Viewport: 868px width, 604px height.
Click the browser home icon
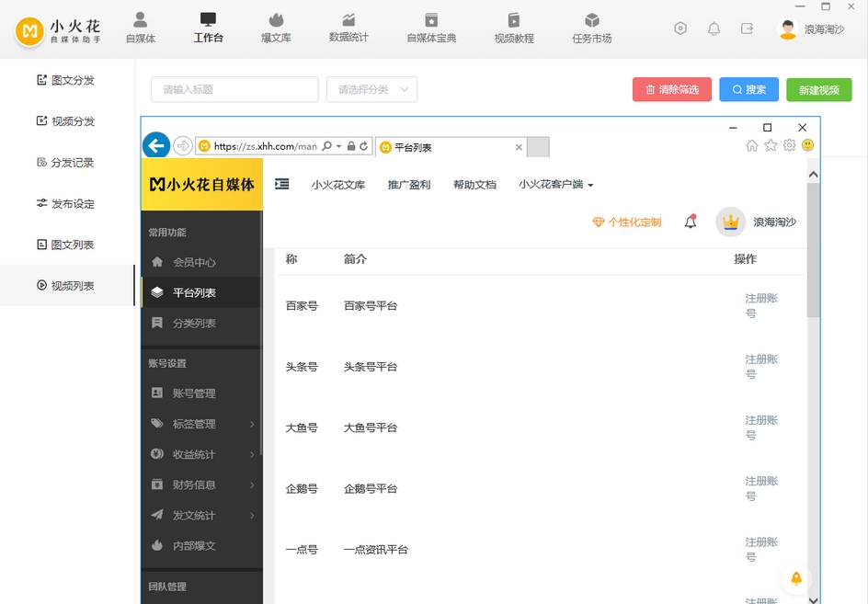tap(752, 145)
